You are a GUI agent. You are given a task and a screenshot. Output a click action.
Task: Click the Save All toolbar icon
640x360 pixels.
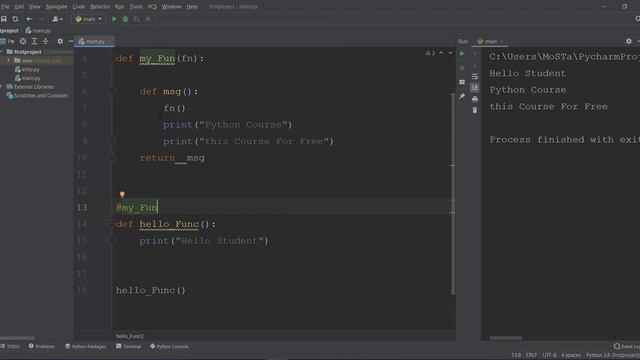click(x=4, y=19)
